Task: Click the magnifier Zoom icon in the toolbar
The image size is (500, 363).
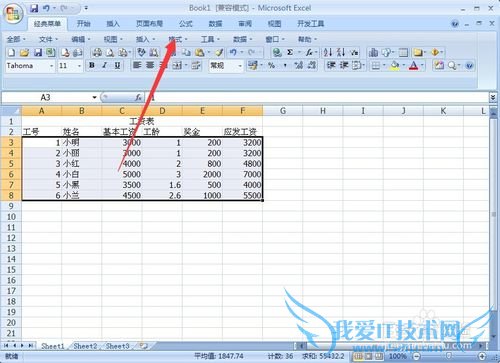Action: pyautogui.click(x=452, y=66)
